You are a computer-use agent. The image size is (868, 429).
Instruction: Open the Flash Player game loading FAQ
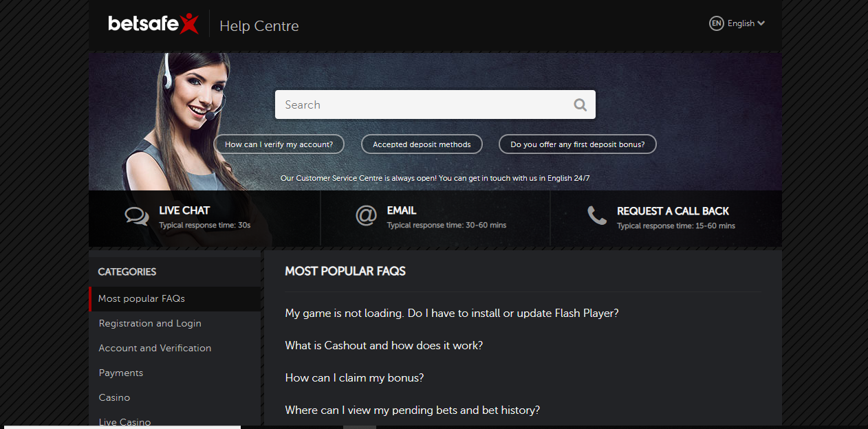(x=452, y=313)
